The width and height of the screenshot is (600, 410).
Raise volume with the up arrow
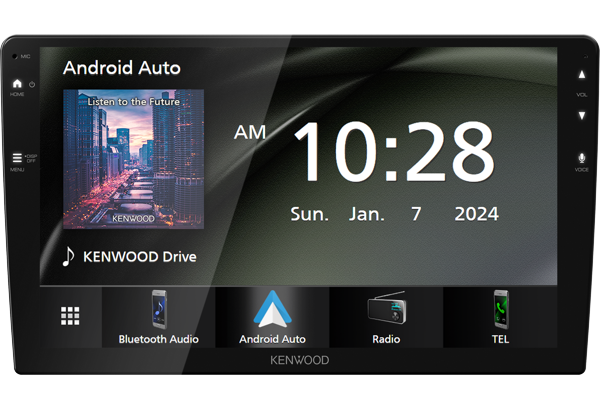coord(582,74)
